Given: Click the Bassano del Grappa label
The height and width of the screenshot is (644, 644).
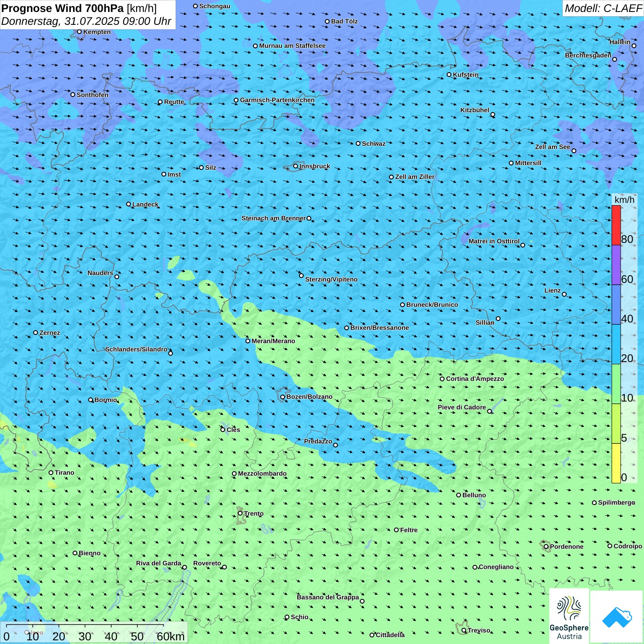Looking at the screenshot, I should click(x=328, y=597).
